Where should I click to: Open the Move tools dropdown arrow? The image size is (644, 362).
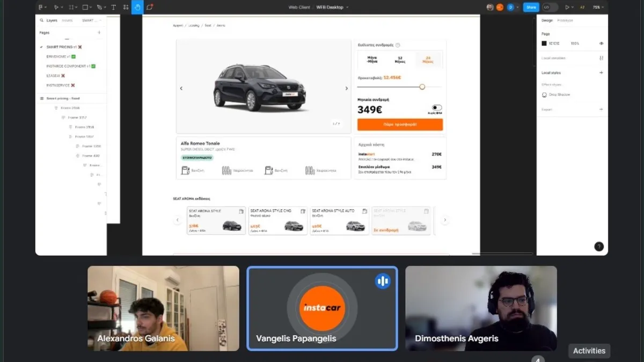[x=62, y=7]
